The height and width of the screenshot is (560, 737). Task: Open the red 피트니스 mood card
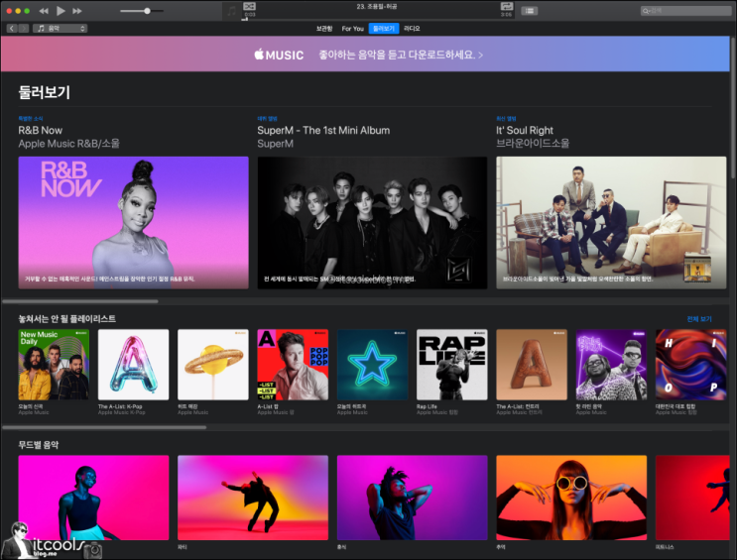tap(692, 498)
